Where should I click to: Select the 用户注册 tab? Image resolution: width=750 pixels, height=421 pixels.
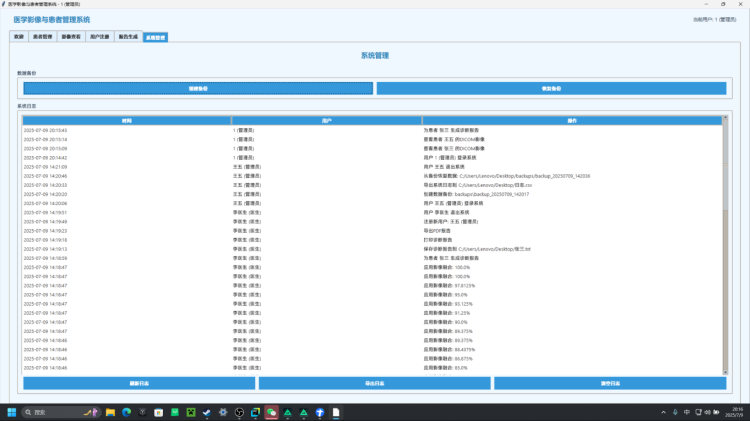click(x=100, y=37)
